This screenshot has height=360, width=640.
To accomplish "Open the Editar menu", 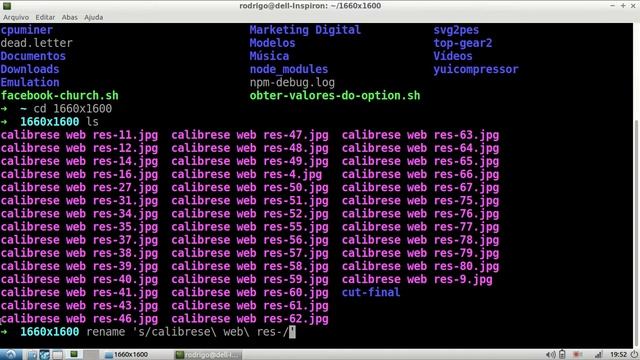I will pyautogui.click(x=45, y=17).
